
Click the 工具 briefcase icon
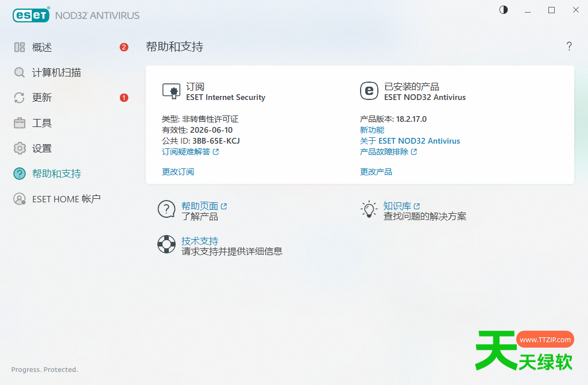[20, 123]
